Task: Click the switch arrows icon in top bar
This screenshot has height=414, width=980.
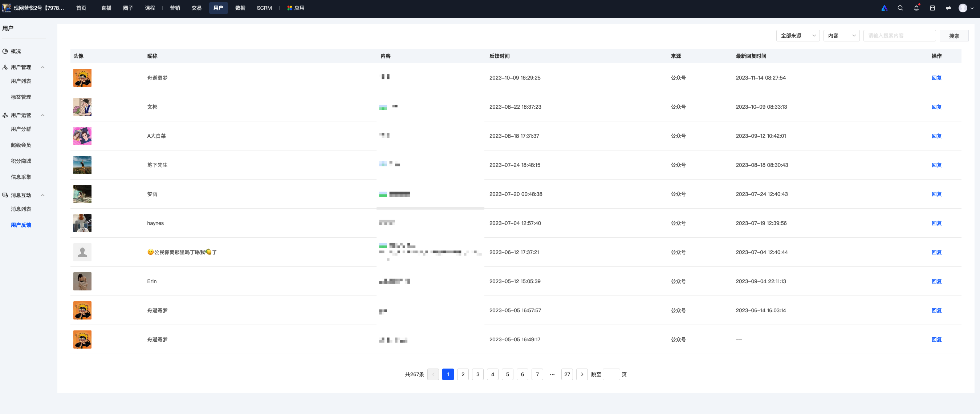Action: (x=948, y=8)
